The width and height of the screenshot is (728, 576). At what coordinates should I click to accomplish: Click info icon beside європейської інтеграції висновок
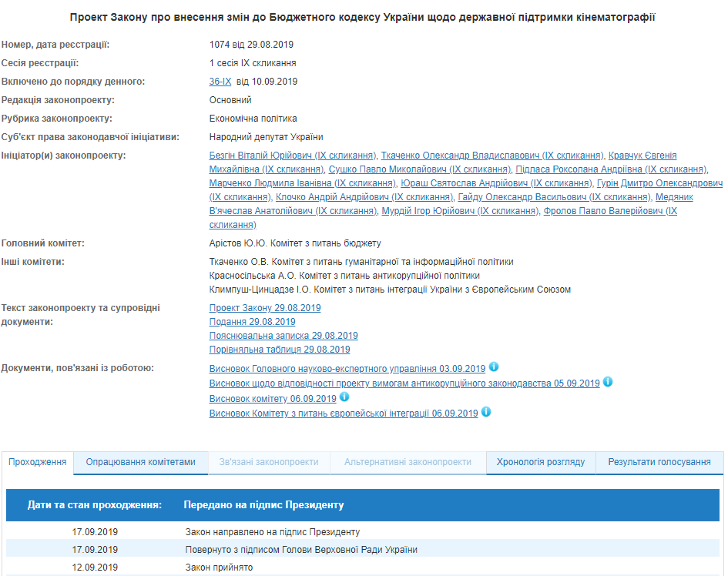[x=486, y=412]
